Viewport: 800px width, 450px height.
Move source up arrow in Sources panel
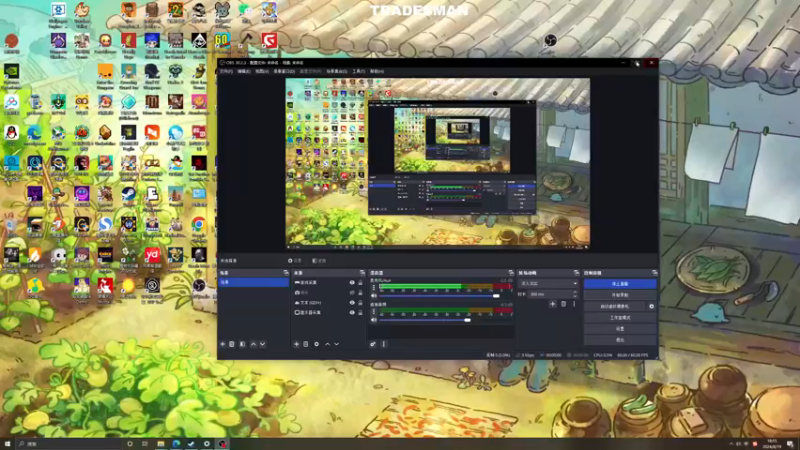(x=328, y=344)
